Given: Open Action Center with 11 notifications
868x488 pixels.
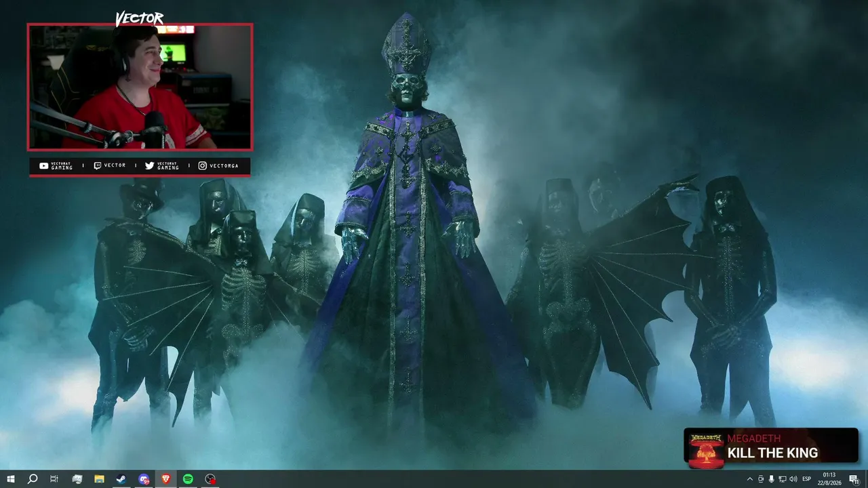Looking at the screenshot, I should click(854, 479).
